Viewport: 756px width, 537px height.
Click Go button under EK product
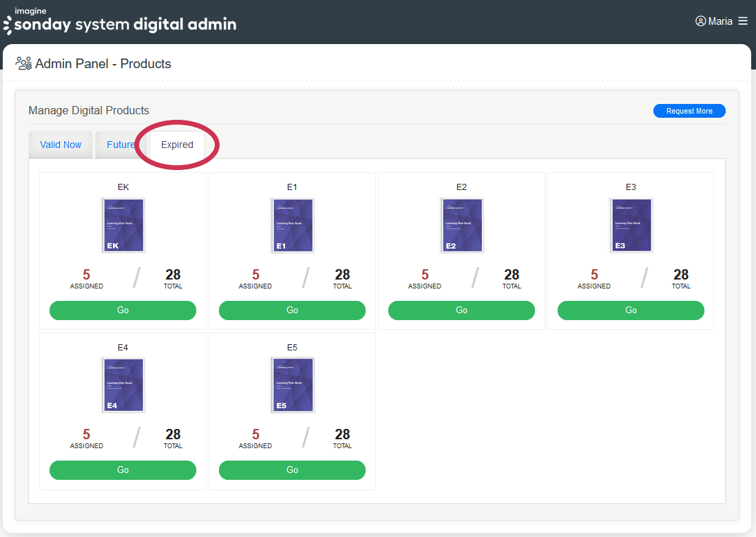pyautogui.click(x=123, y=310)
